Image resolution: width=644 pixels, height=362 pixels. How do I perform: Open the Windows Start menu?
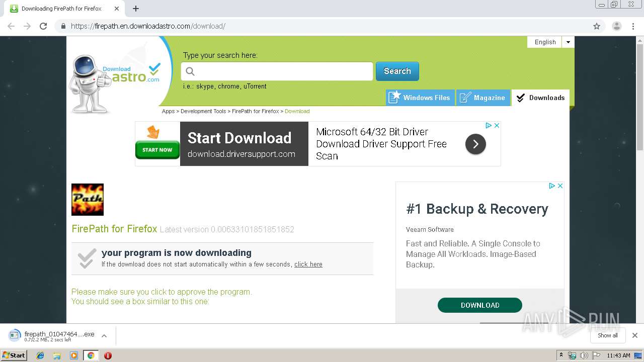pos(14,355)
